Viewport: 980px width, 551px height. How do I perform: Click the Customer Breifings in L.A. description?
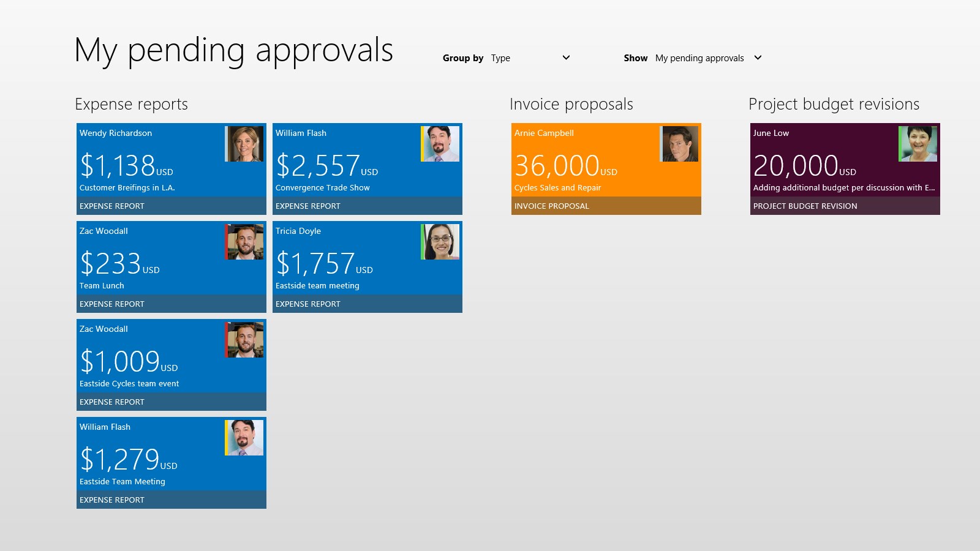pyautogui.click(x=127, y=188)
